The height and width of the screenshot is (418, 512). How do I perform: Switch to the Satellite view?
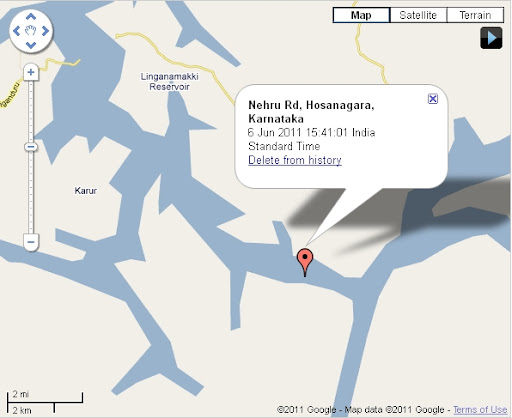(418, 15)
